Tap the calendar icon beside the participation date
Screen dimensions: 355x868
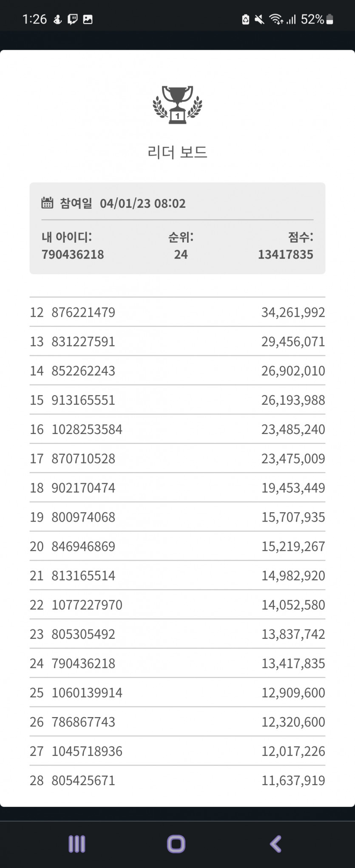pyautogui.click(x=47, y=203)
